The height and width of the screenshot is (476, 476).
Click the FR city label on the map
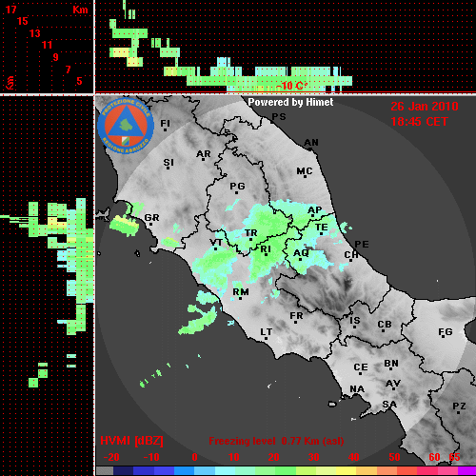tap(296, 316)
